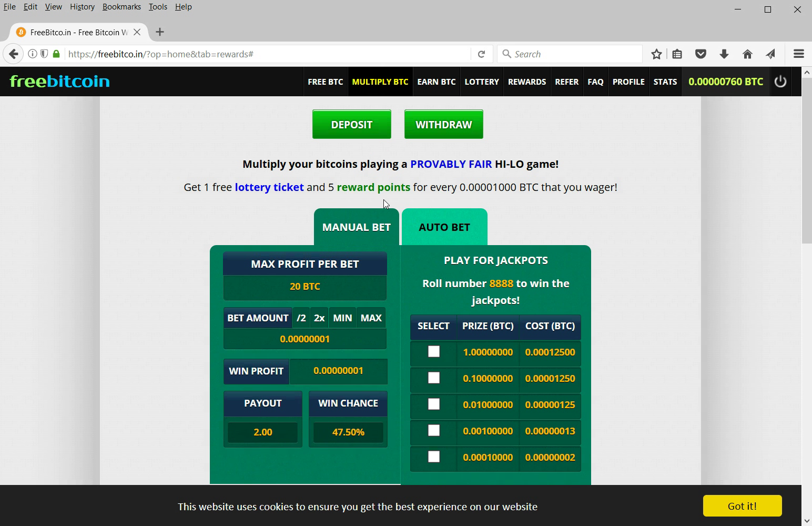Image resolution: width=812 pixels, height=526 pixels.
Task: Open MULTIPLY BTC in the navigation bar
Action: pos(380,82)
